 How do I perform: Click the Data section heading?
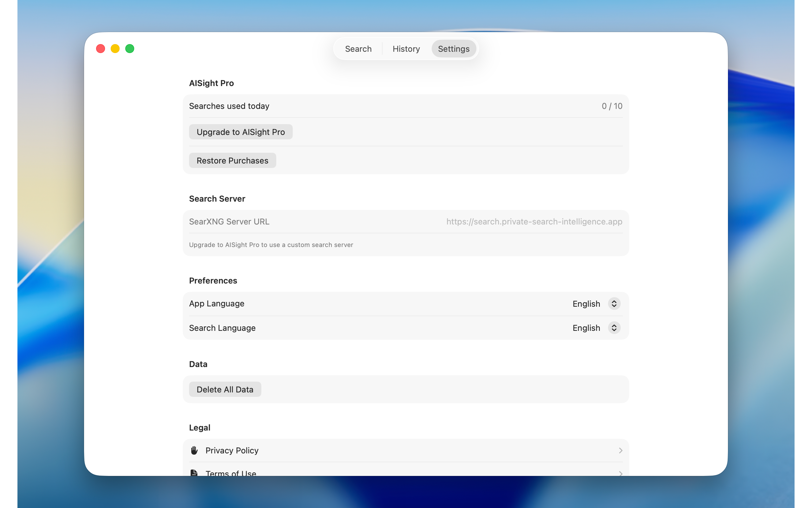[198, 364]
